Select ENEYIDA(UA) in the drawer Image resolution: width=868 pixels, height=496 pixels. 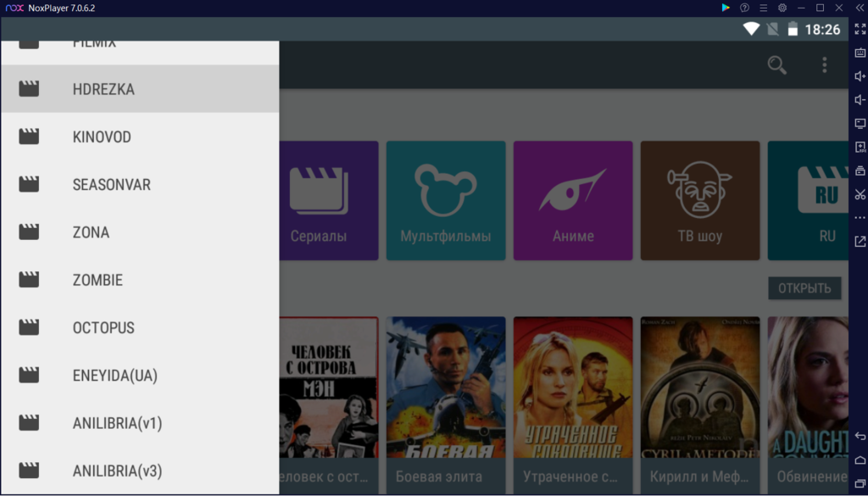tap(140, 375)
